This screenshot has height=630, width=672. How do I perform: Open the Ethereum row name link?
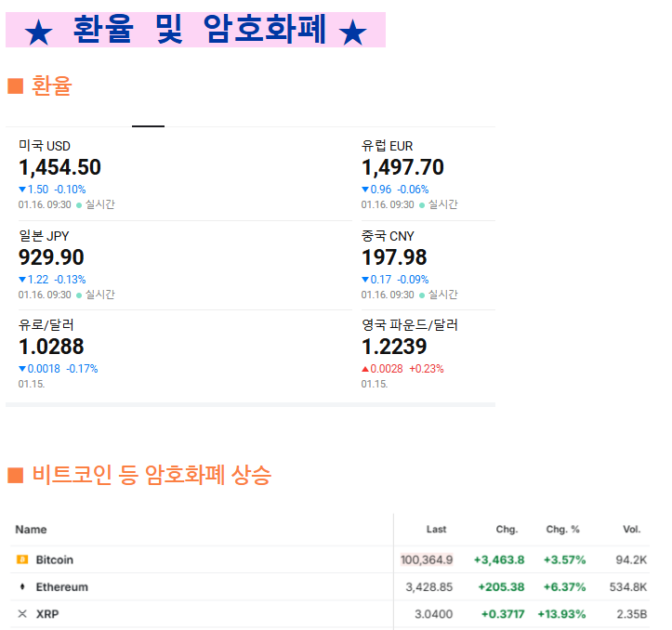coord(61,586)
